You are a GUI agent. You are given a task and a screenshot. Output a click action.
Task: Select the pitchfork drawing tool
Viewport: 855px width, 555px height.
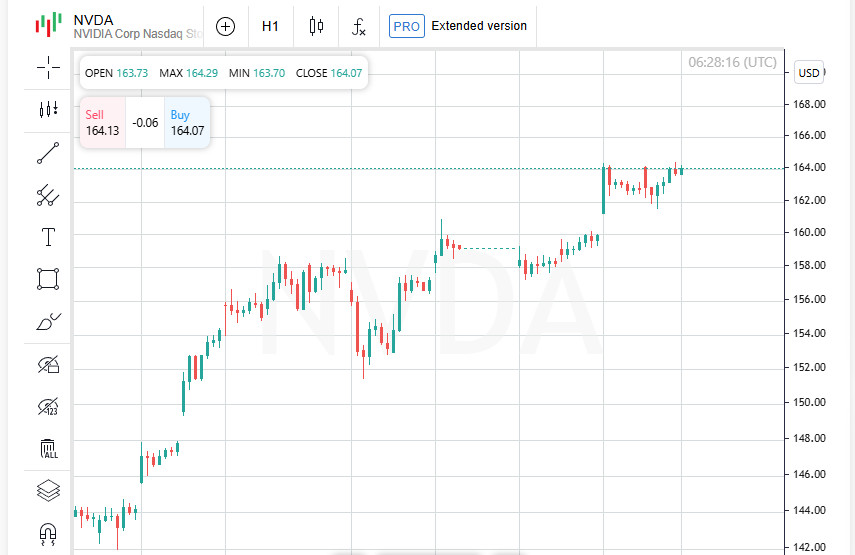(48, 195)
